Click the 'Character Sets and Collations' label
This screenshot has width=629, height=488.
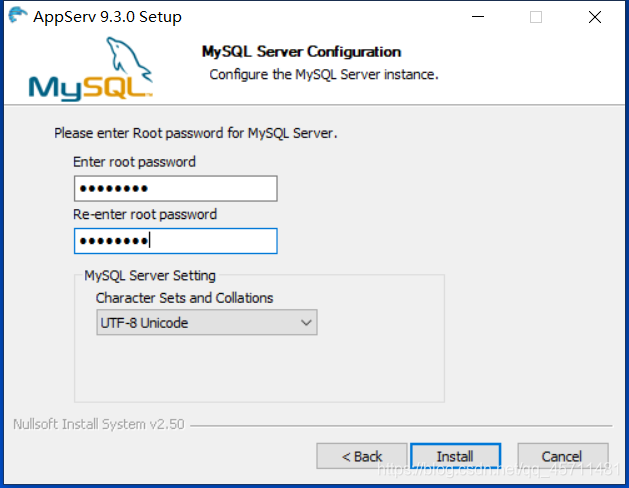[184, 298]
